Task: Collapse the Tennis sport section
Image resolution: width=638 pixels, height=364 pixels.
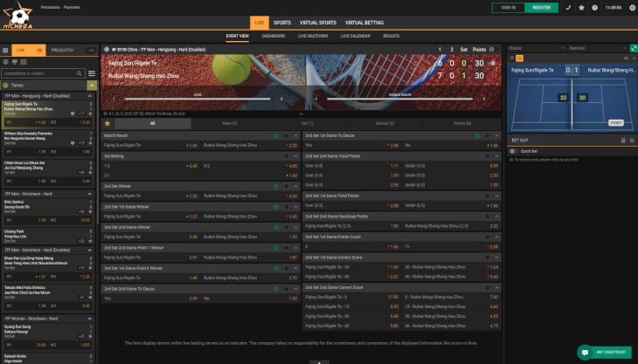Action: coord(92,86)
